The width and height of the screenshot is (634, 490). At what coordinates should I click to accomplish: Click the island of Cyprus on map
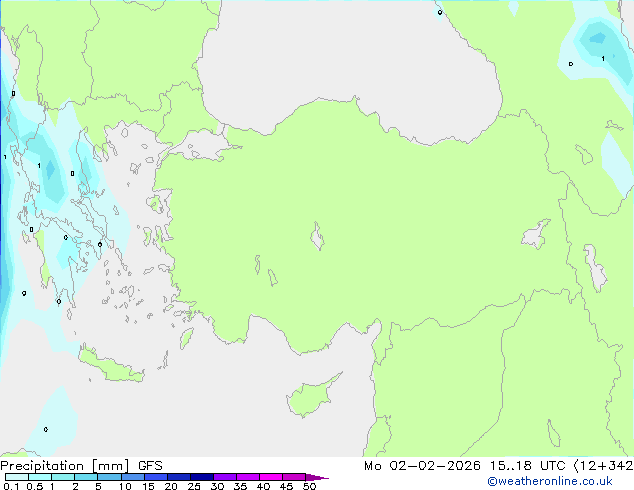(x=309, y=398)
